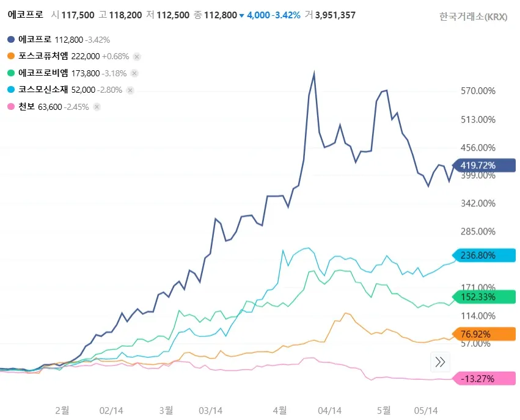The width and height of the screenshot is (520, 420).
Task: Delete 천보 series with its x icon
Action: [97, 107]
